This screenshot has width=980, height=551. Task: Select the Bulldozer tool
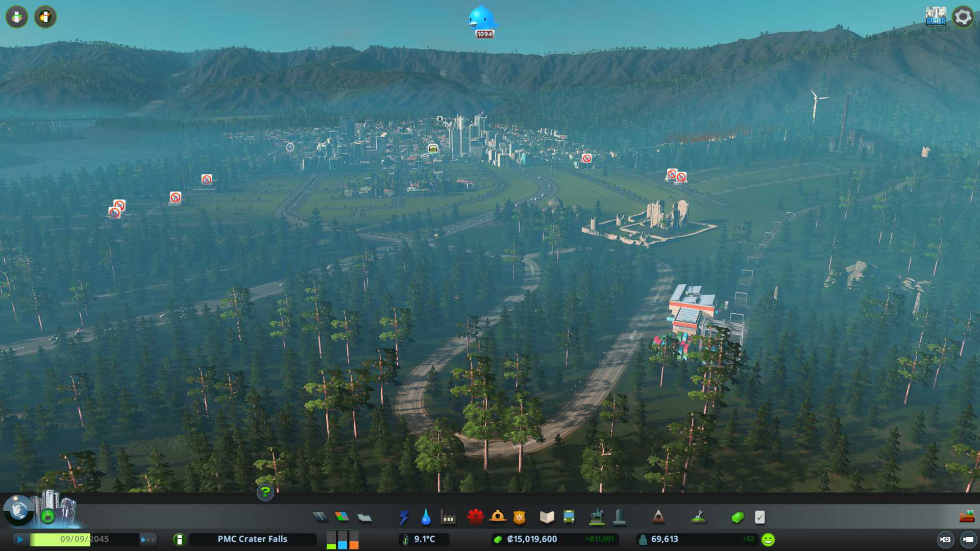966,517
